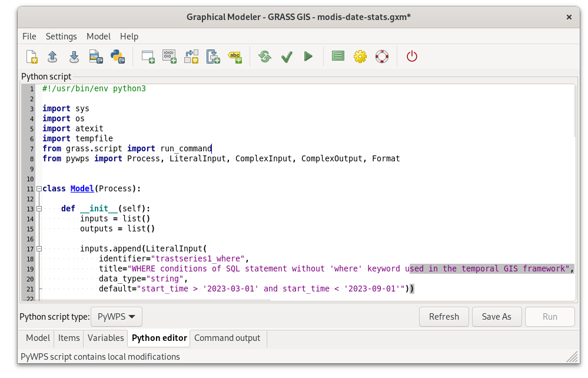Run model with green play icon

[308, 57]
